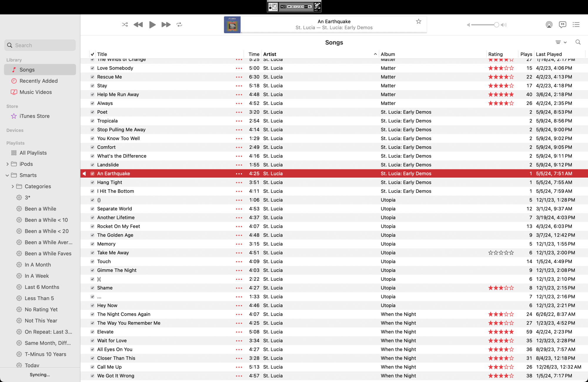Show All Playlists
Viewport: 588px width, 382px height.
40,153
